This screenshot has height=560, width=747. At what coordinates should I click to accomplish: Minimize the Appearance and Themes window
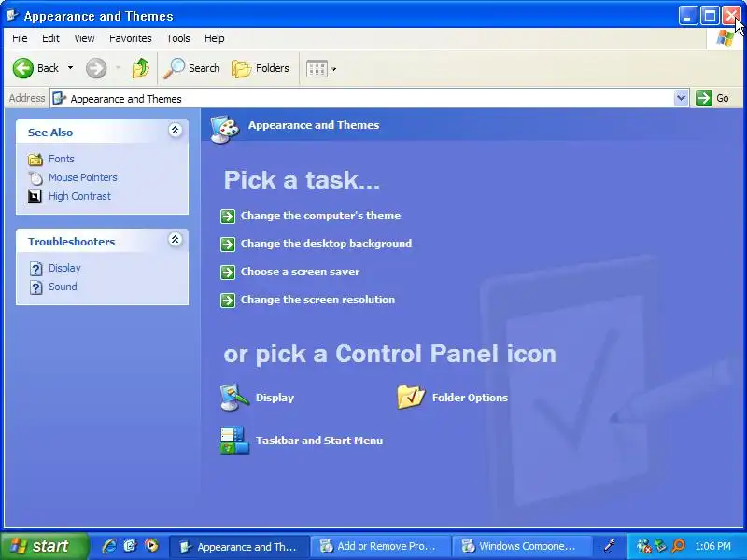[687, 16]
